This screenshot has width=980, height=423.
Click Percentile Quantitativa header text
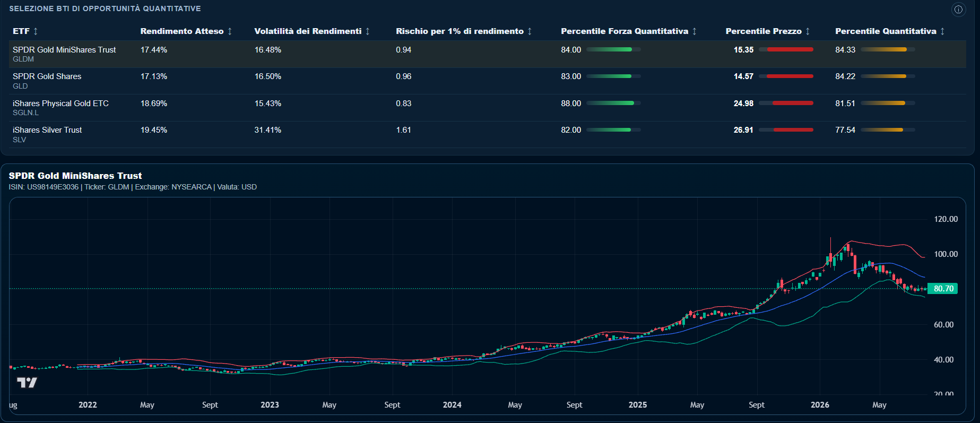[886, 31]
